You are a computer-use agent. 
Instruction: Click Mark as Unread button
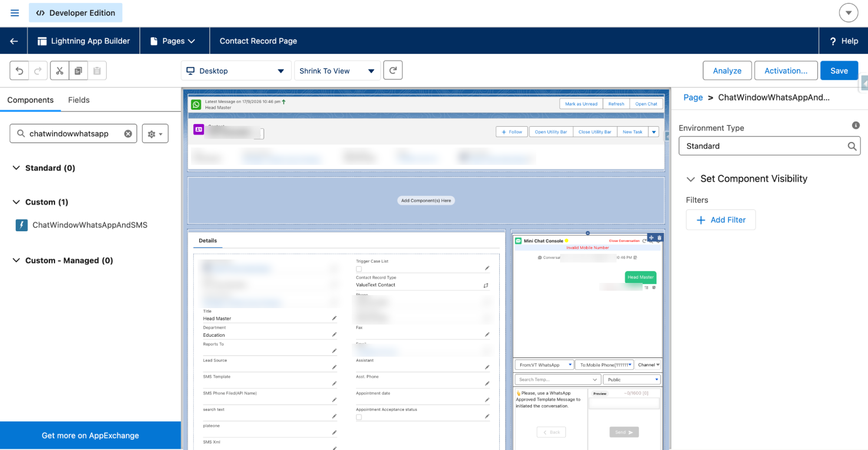(581, 104)
